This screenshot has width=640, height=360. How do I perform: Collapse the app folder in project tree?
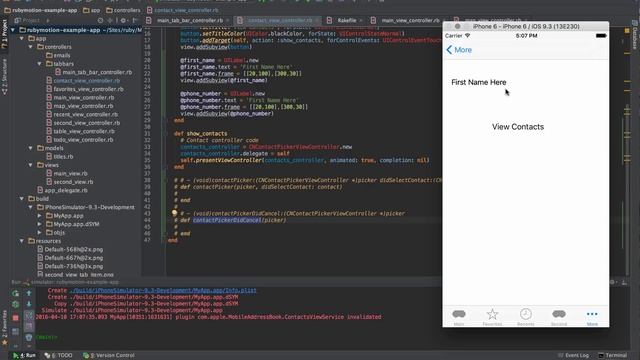point(22,38)
